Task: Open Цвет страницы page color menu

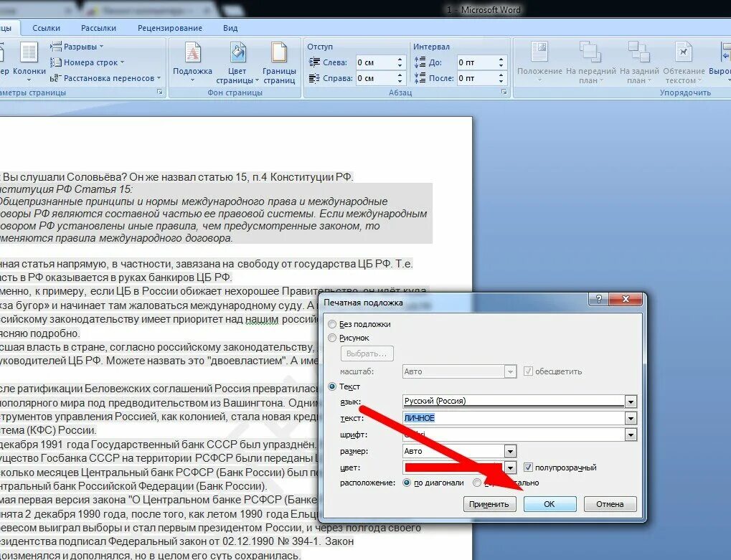Action: [x=237, y=63]
